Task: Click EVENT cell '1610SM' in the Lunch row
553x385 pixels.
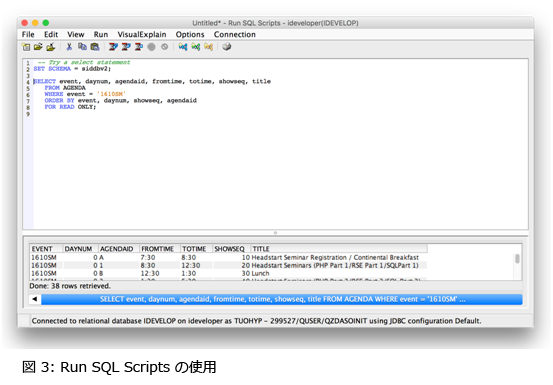Action: (44, 273)
